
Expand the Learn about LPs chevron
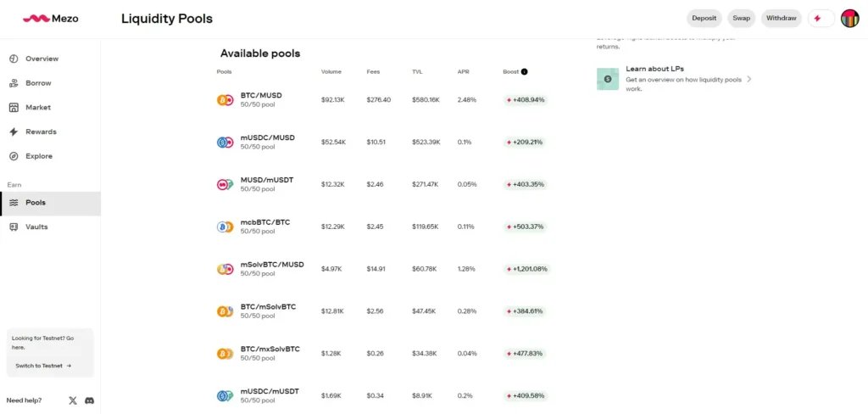point(749,79)
